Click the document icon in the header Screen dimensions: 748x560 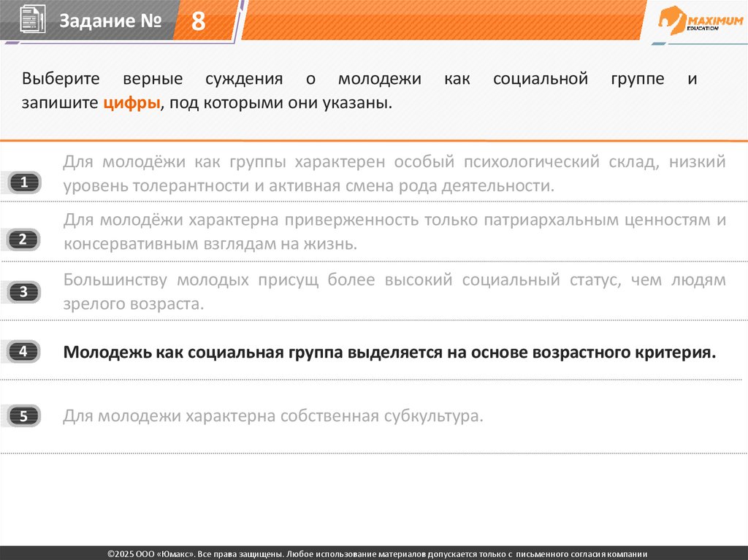(x=26, y=20)
